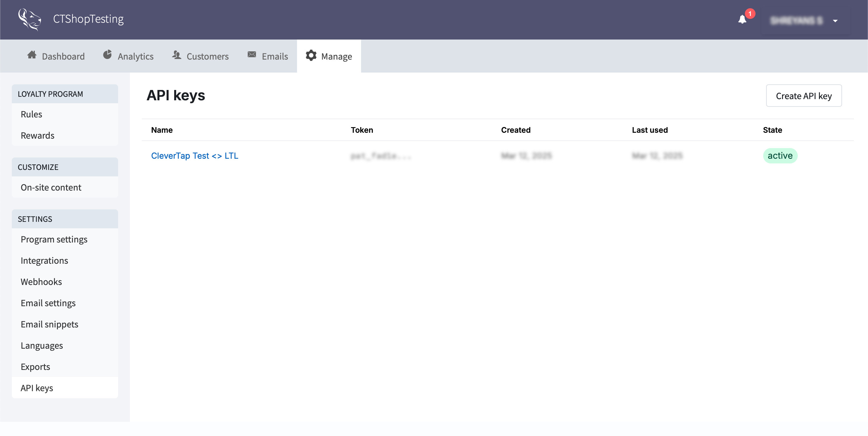The height and width of the screenshot is (436, 868).
Task: Click the Customers people icon
Action: [177, 55]
